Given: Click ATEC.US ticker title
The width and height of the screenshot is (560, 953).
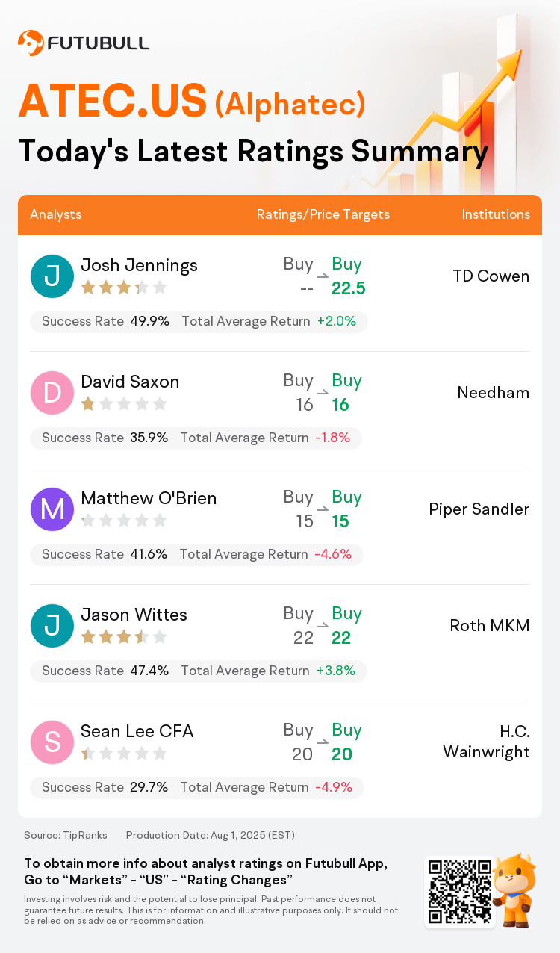Looking at the screenshot, I should click(x=112, y=102).
